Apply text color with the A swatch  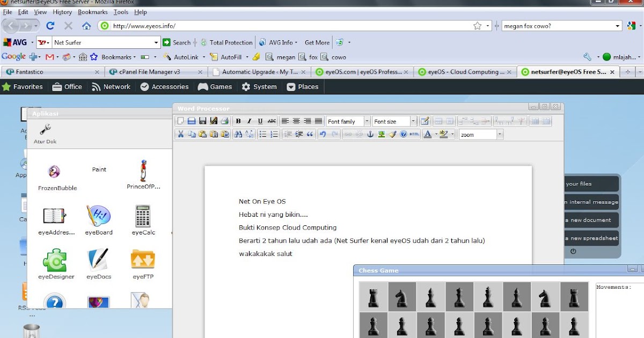click(428, 134)
